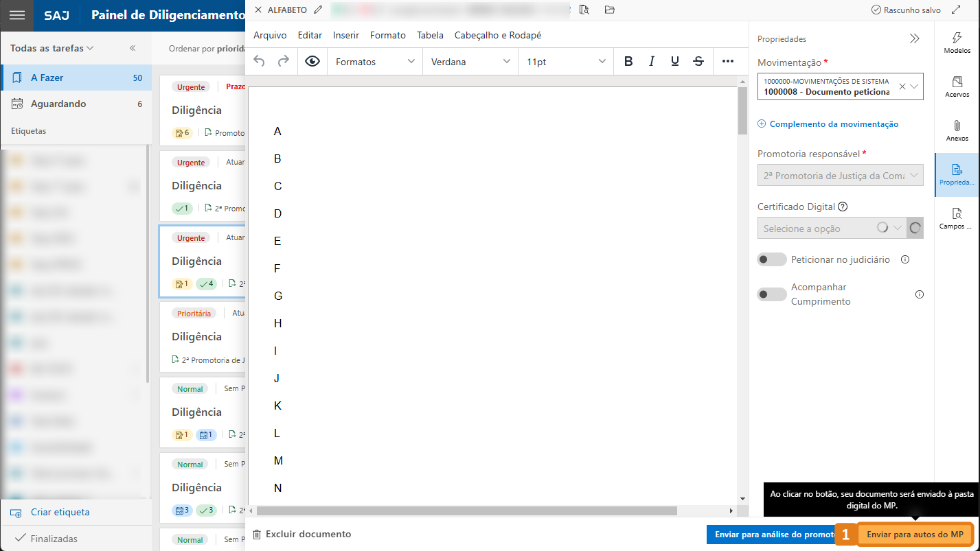980x551 pixels.
Task: Enable Acompanhar Cumprimento
Action: click(x=771, y=294)
